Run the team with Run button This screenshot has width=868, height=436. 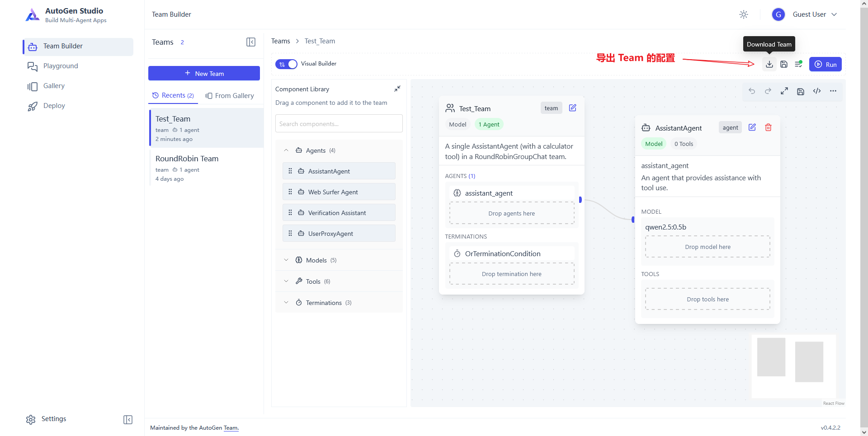(825, 64)
